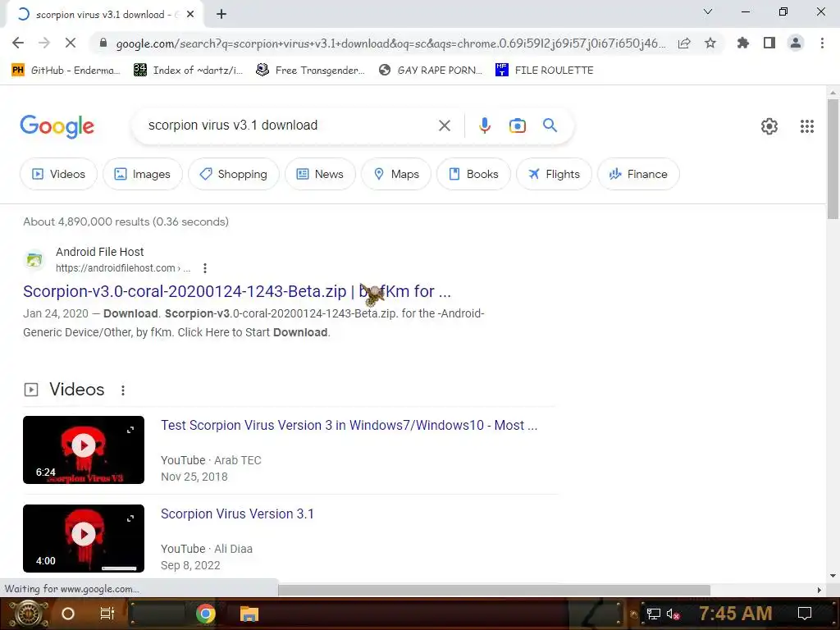Click the horizontal scrollbar thumb
The height and width of the screenshot is (630, 840).
[x=494, y=590]
